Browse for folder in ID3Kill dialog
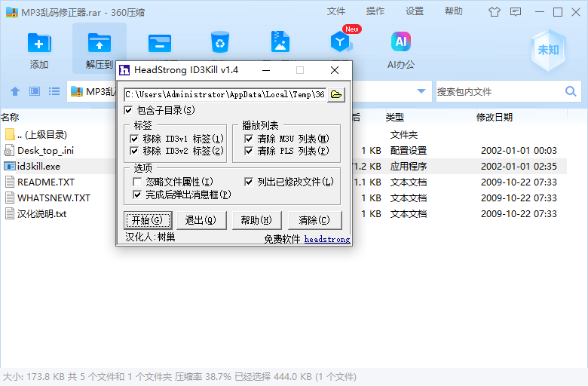The width and height of the screenshot is (588, 386). 336,94
